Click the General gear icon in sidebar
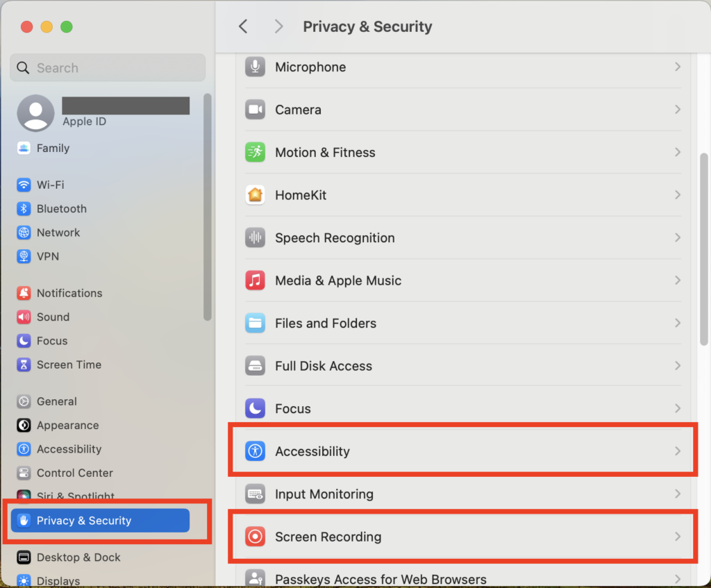The height and width of the screenshot is (588, 711). [x=24, y=401]
